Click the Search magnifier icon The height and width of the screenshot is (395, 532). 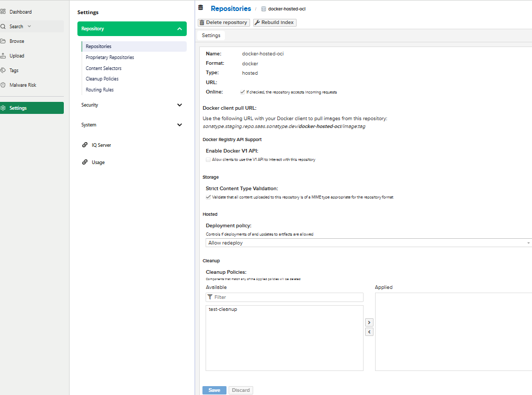pyautogui.click(x=3, y=27)
